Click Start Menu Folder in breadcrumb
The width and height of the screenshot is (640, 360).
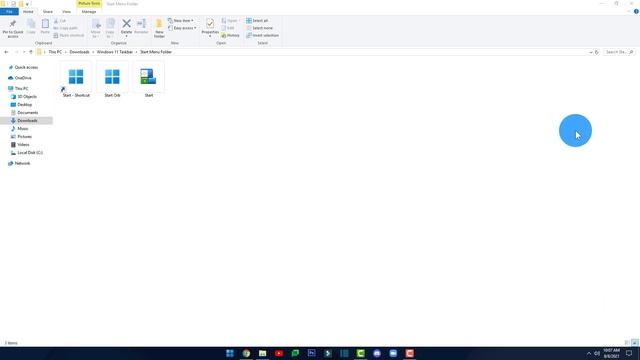(x=156, y=52)
